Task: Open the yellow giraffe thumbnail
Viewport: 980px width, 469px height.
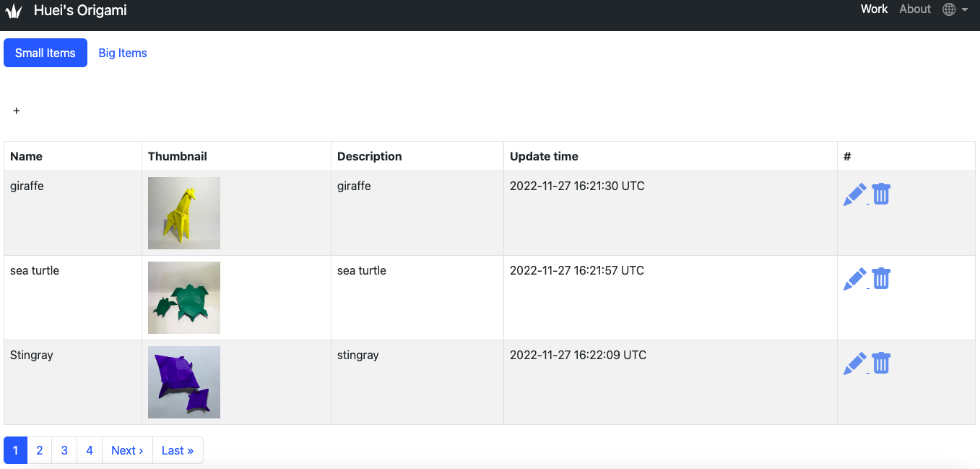Action: click(x=184, y=213)
